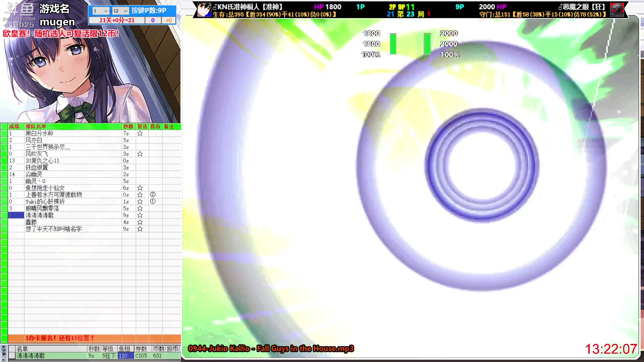Click the 9P 2000 HP readout
Image resolution: width=644 pixels, height=362 pixels.
492,7
